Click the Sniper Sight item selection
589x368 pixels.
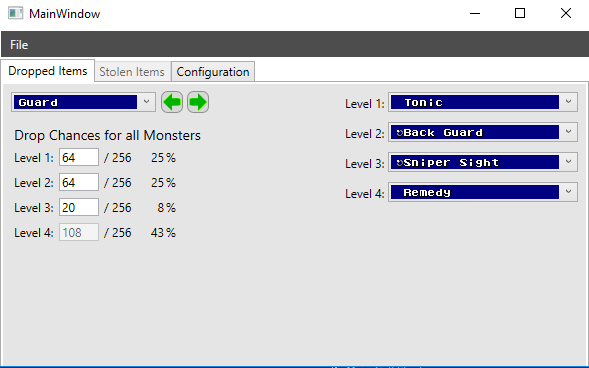pos(475,162)
